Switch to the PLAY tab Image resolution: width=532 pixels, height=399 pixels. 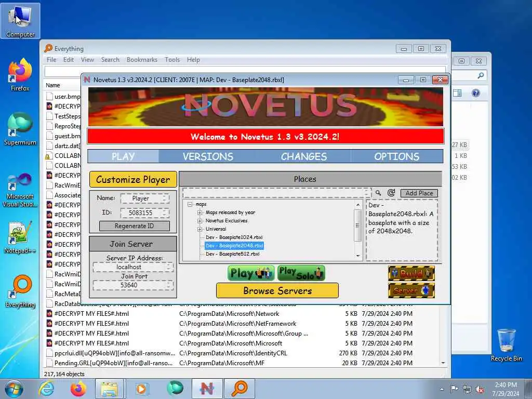click(123, 156)
